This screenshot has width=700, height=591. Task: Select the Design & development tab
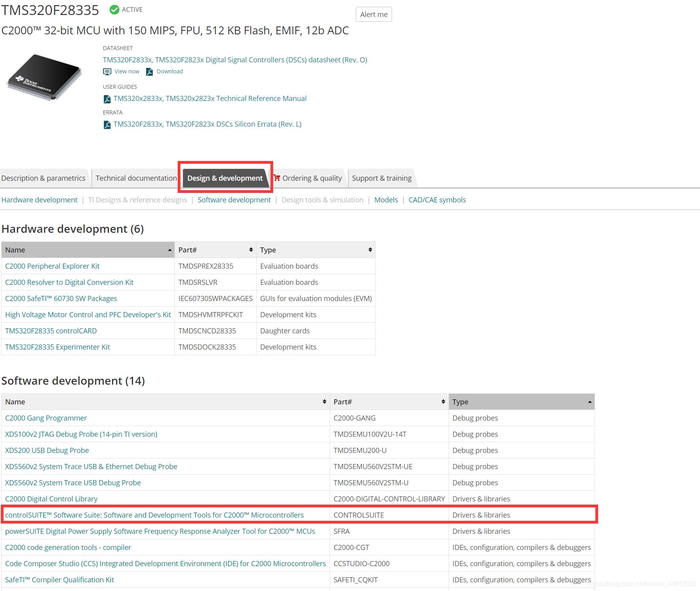(x=225, y=178)
